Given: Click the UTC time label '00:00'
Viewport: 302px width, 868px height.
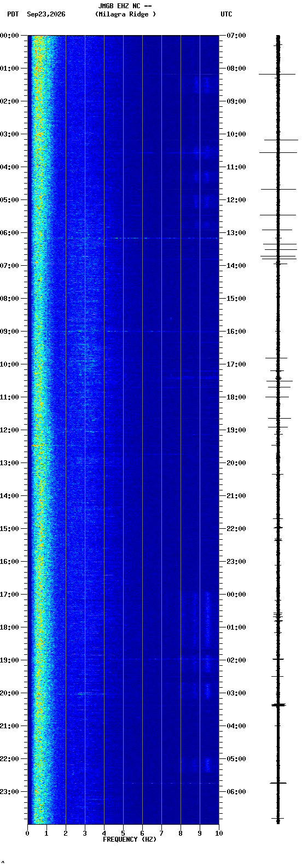Looking at the screenshot, I should pos(236,595).
